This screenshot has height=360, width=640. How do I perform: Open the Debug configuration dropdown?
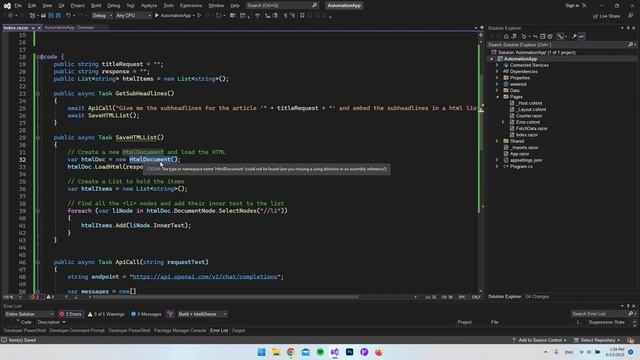coord(102,16)
